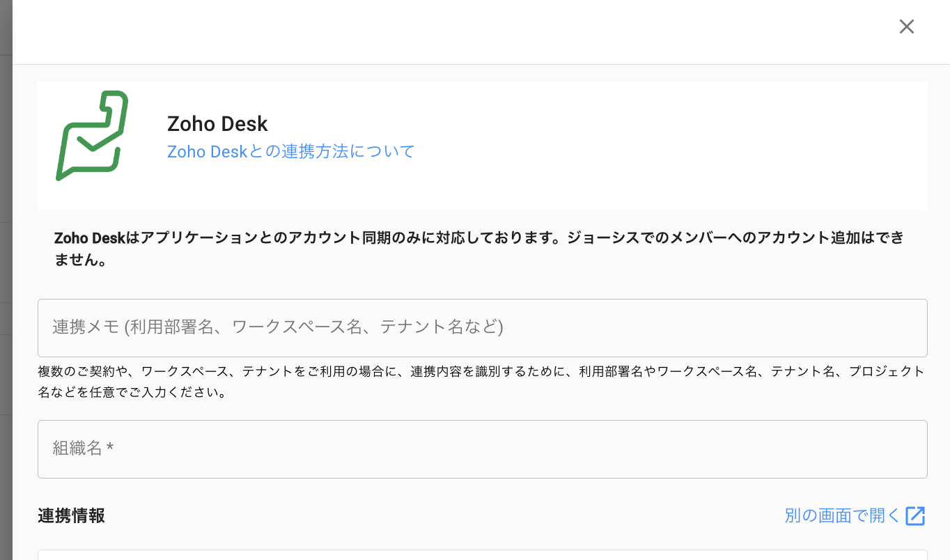Open the Zoho Deskとの連携方法について link

(x=290, y=151)
